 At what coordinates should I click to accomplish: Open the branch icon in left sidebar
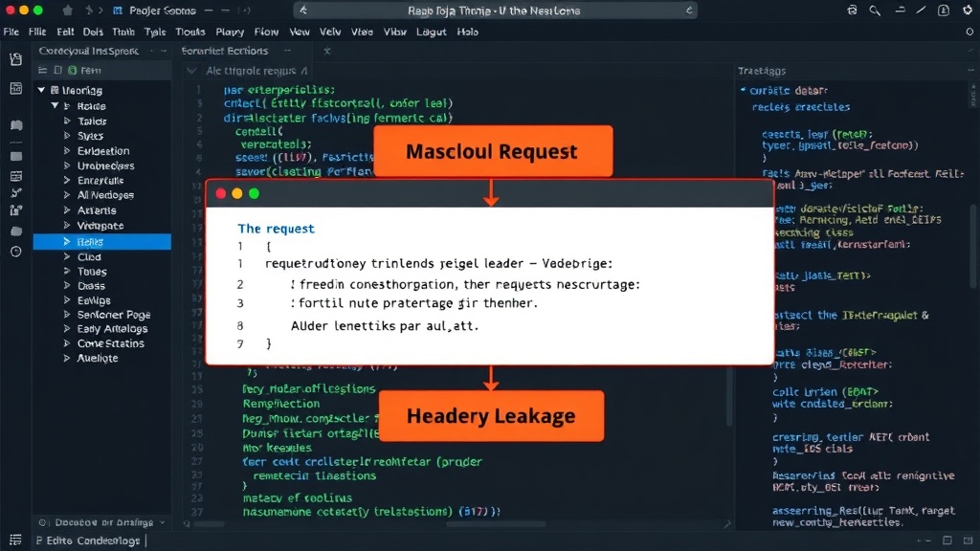(16, 193)
